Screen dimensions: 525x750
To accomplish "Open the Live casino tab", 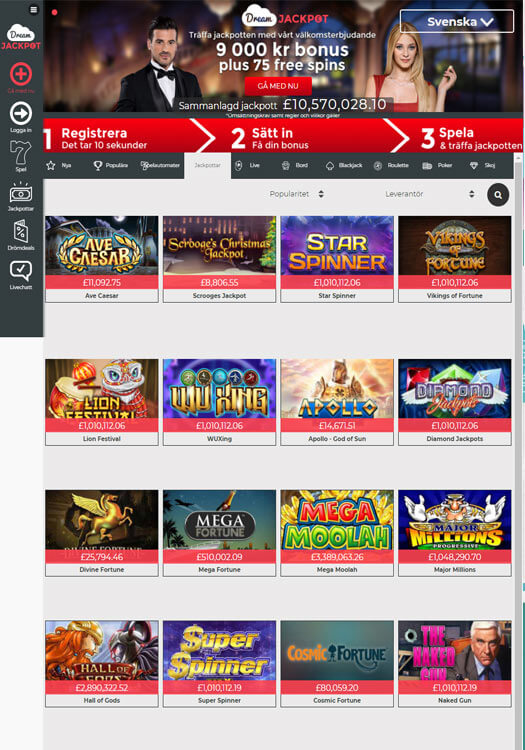I will point(248,165).
